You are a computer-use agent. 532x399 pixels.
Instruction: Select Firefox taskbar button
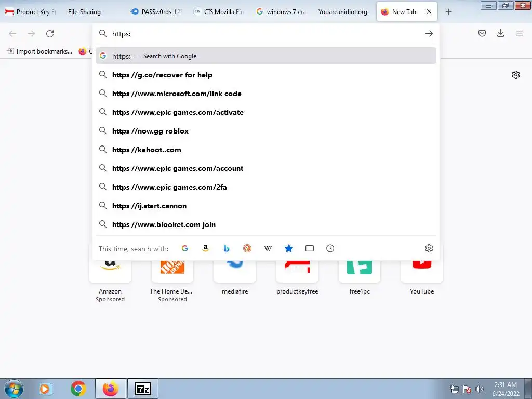pos(111,389)
